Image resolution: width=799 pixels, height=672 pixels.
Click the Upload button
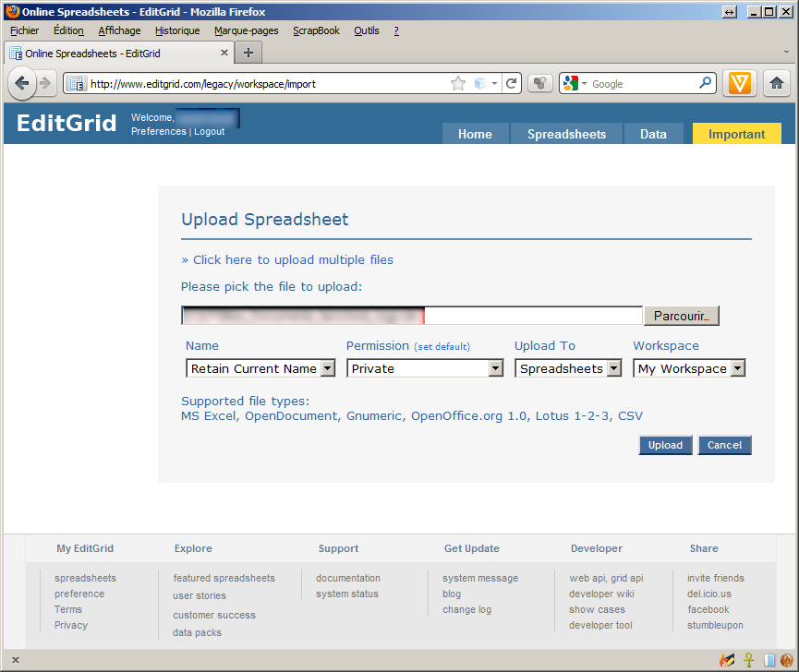tap(665, 445)
